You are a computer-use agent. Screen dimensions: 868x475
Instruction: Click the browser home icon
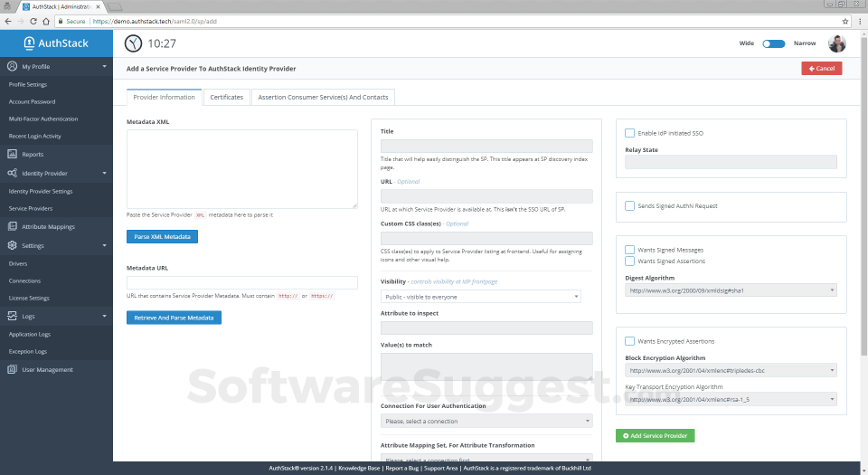46,21
